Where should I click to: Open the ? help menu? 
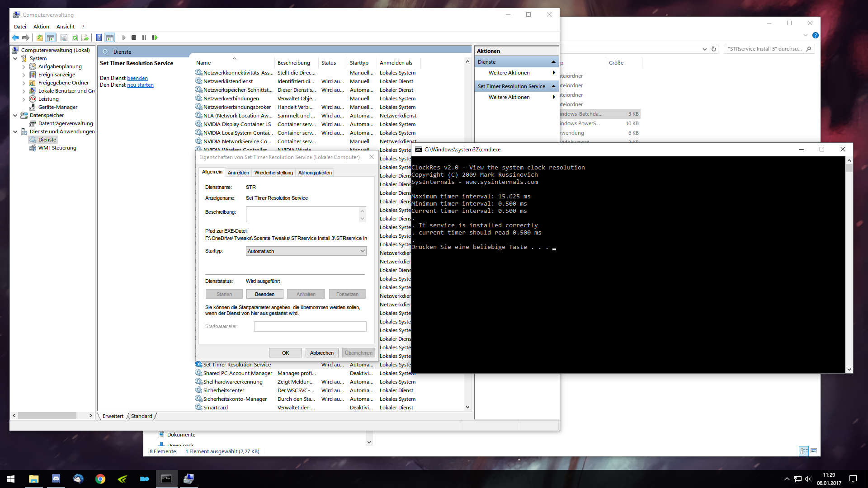click(83, 27)
